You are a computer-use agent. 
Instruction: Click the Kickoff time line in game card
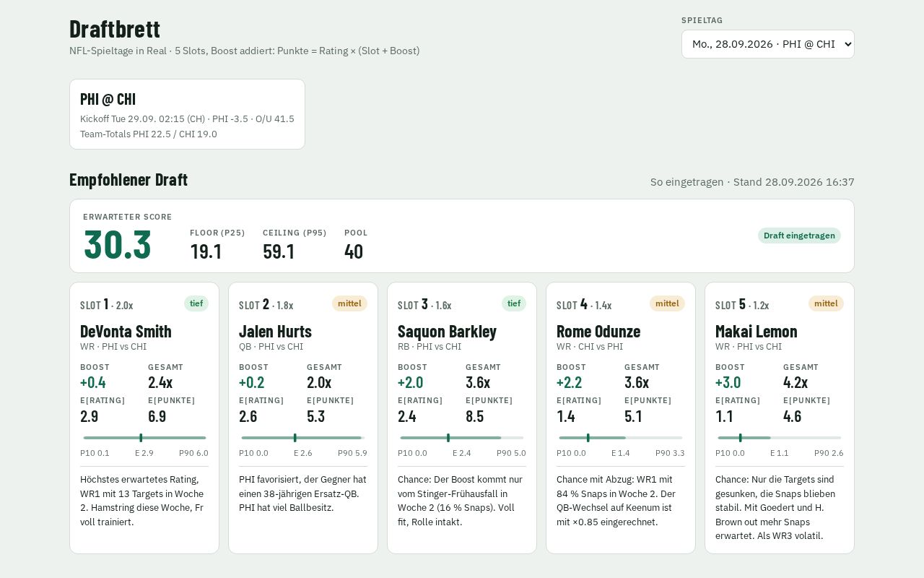pos(187,119)
